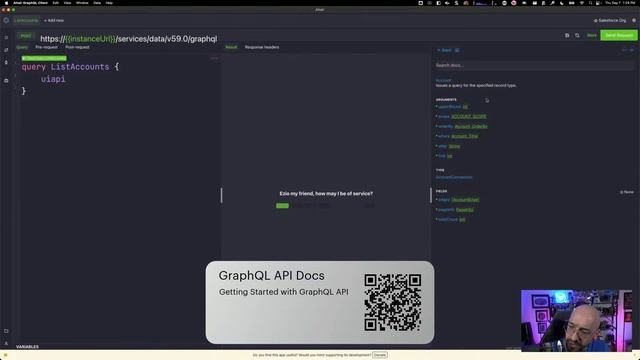The width and height of the screenshot is (640, 360).
Task: Click the webcam video thumbnail
Action: point(576,320)
